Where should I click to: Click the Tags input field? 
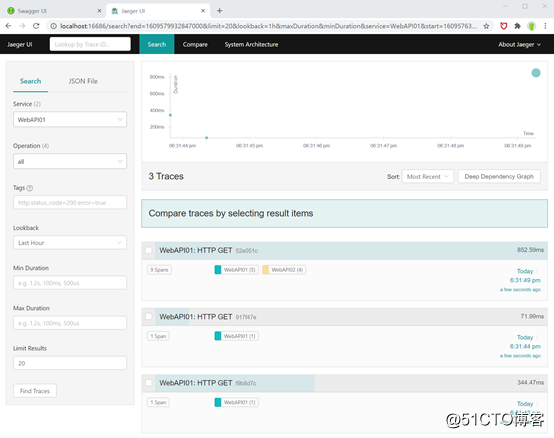click(70, 202)
